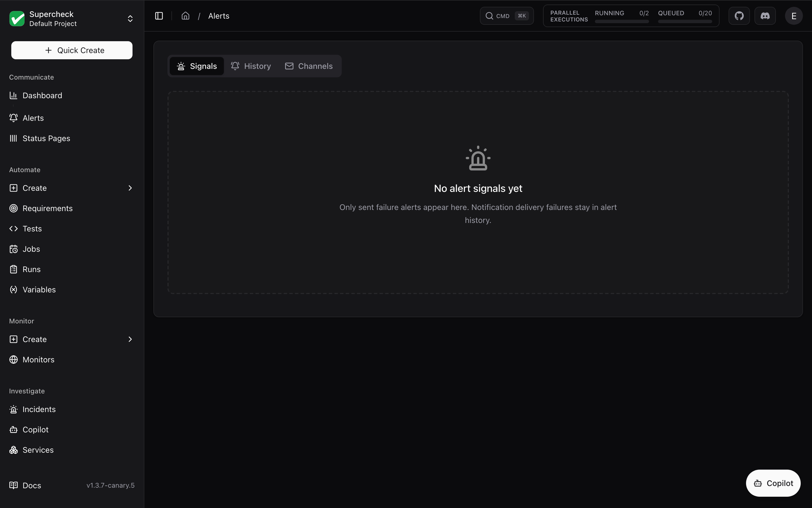The image size is (812, 508).
Task: Click the Running executions progress bar
Action: [622, 21]
